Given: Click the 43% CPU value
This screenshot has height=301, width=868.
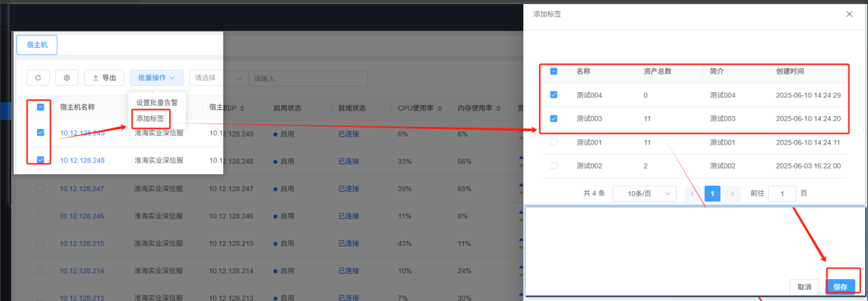Looking at the screenshot, I should pos(404,244).
